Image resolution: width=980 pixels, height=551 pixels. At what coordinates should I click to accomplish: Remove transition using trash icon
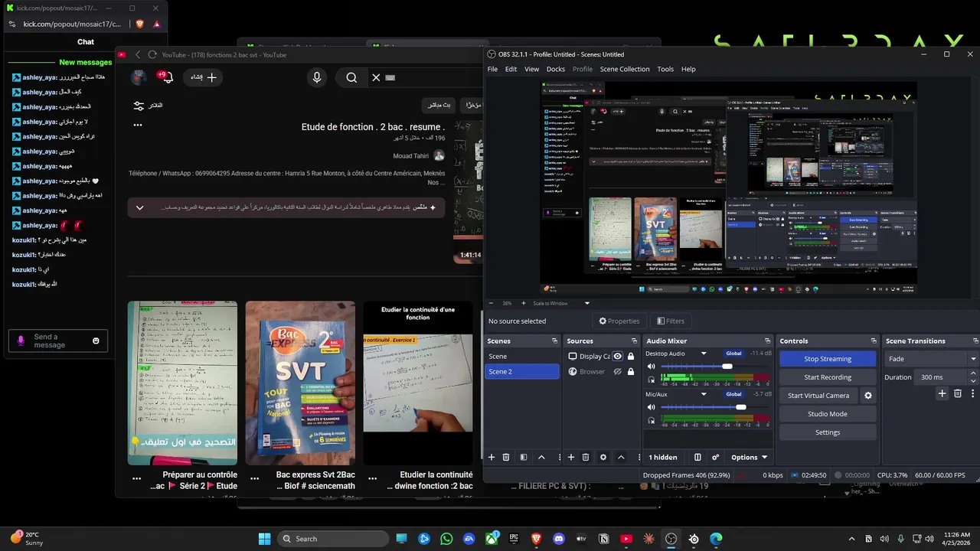point(958,393)
